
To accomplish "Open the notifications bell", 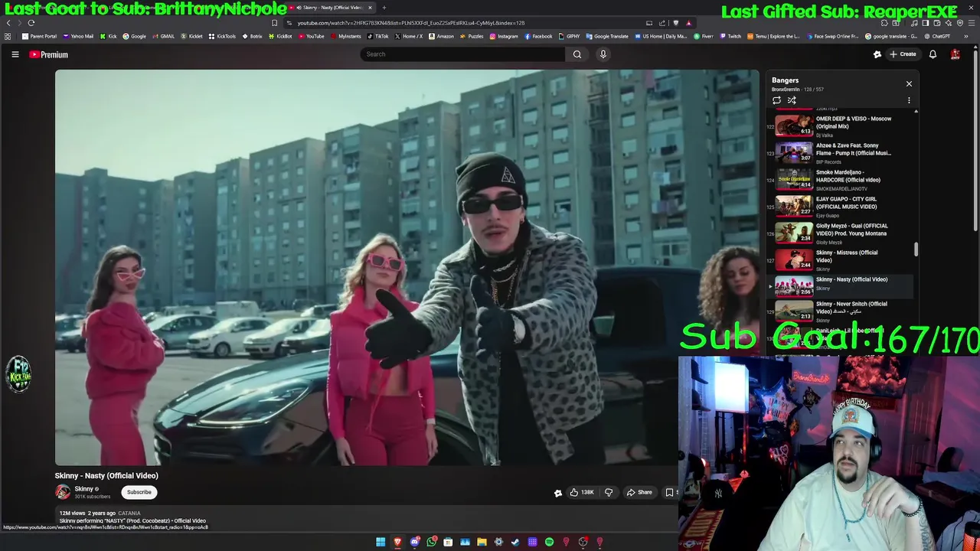I will point(933,54).
